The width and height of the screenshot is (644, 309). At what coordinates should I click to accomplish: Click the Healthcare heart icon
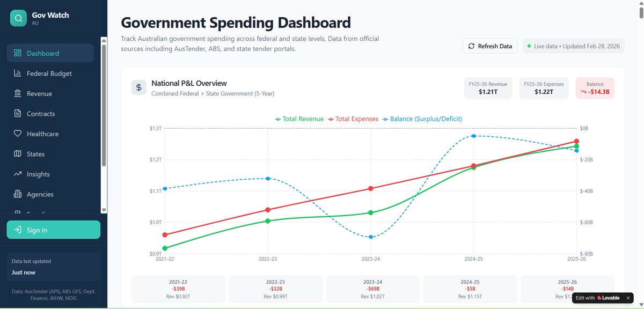click(x=17, y=134)
